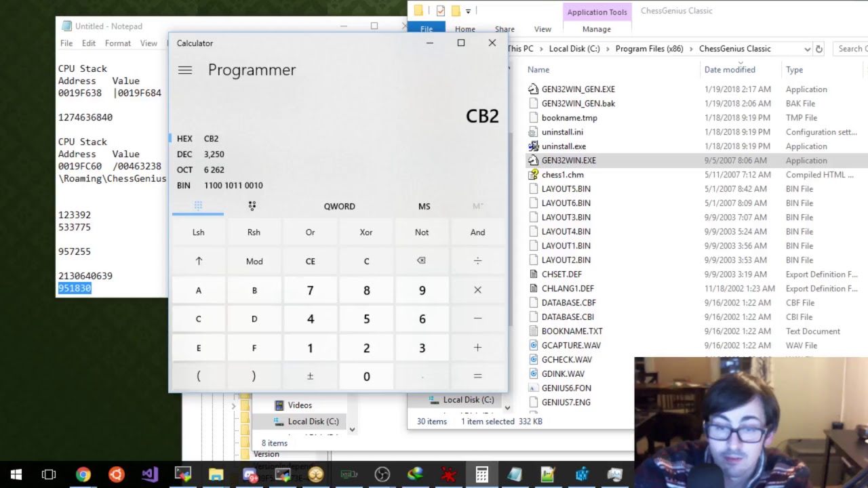868x488 pixels.
Task: Switch to bit toggling keypad icon
Action: coord(252,205)
